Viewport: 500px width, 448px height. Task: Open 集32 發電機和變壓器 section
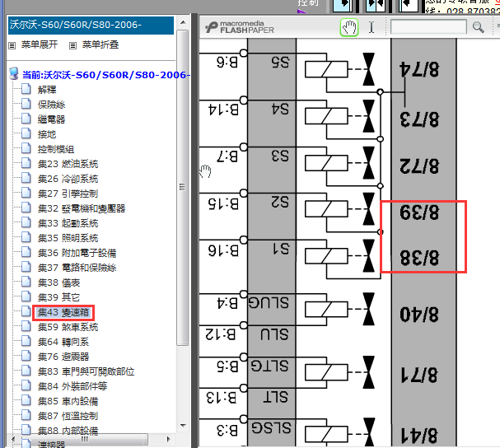coord(82,208)
